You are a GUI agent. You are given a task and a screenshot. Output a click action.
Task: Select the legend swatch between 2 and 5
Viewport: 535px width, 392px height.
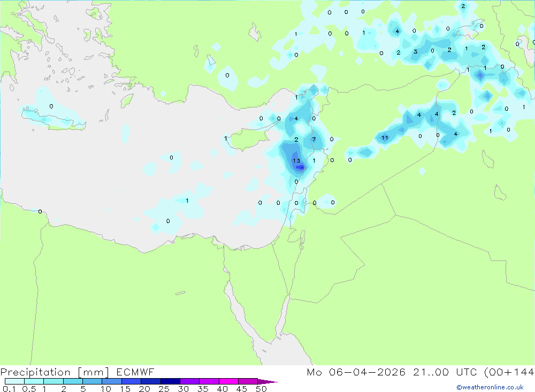pyautogui.click(x=73, y=381)
